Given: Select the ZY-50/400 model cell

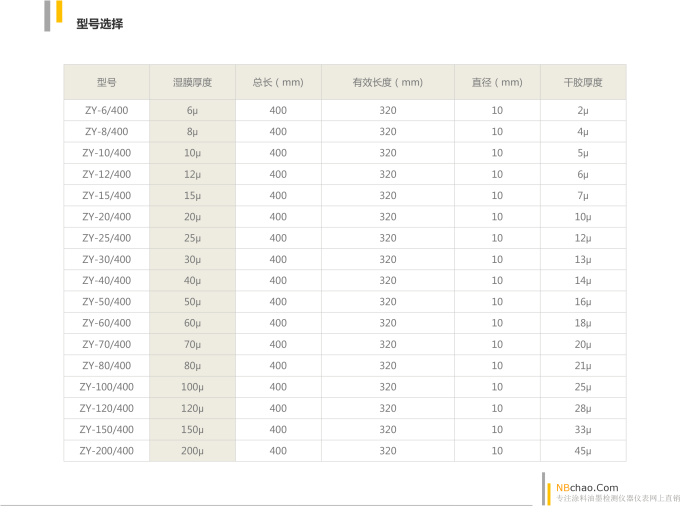Looking at the screenshot, I should point(106,301).
